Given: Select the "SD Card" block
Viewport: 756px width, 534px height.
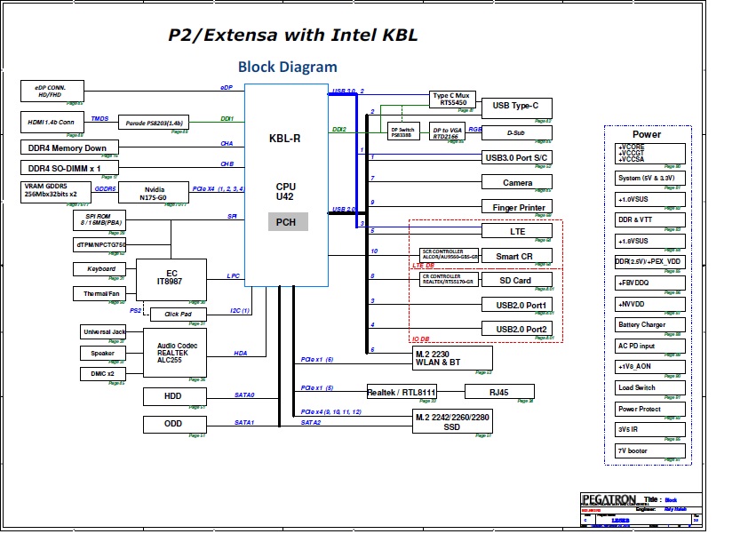Looking at the screenshot, I should click(517, 280).
